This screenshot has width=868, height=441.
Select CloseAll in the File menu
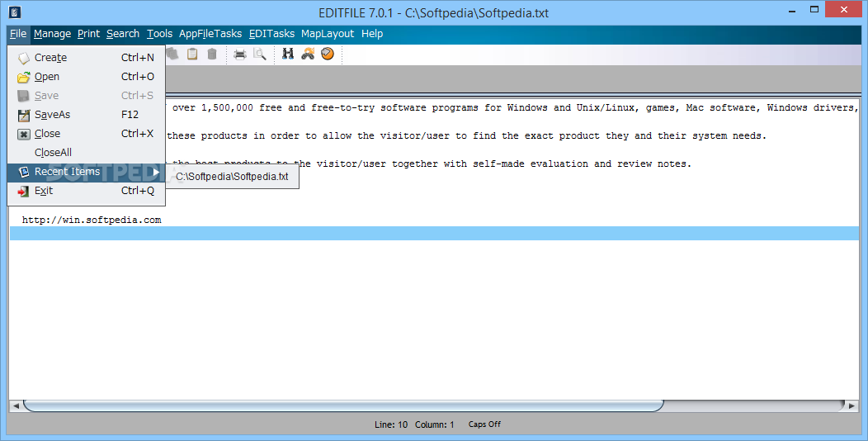[x=87, y=152]
